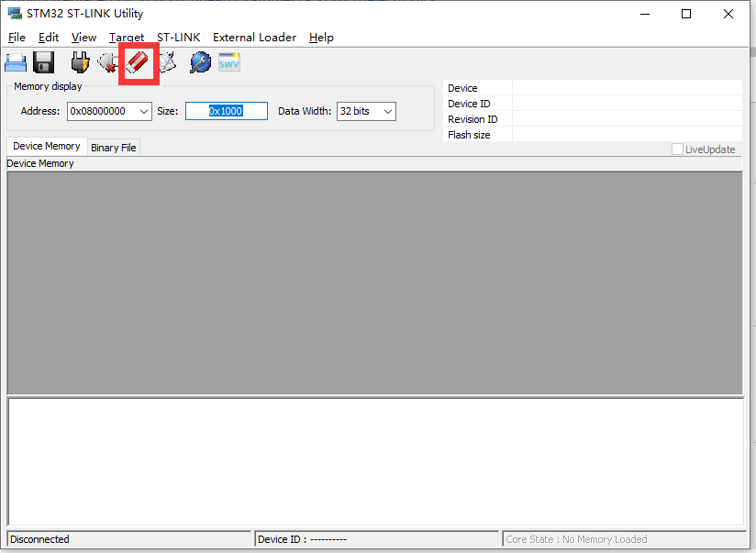This screenshot has height=553, width=756.
Task: Click the STM32 ST-LINK Utility title icon
Action: click(x=15, y=13)
